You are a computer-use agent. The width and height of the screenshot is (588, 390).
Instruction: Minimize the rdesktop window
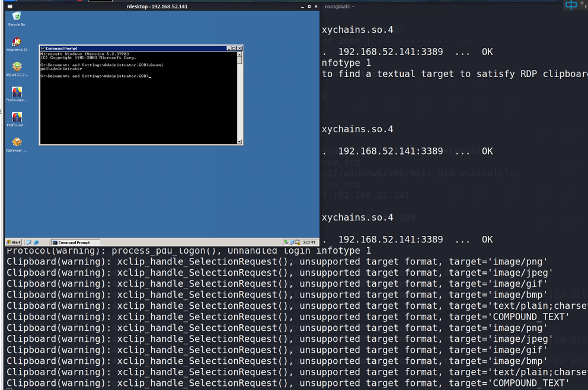pyautogui.click(x=302, y=7)
